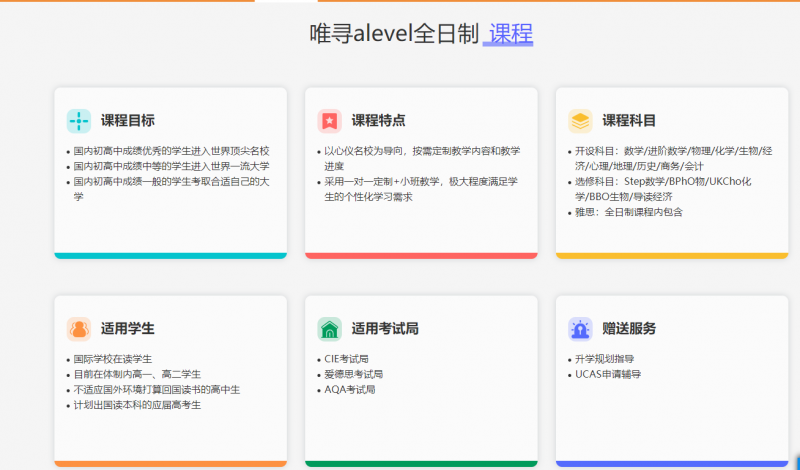This screenshot has height=470, width=800.
Task: Select the 课程目标 card heading
Action: pyautogui.click(x=128, y=121)
